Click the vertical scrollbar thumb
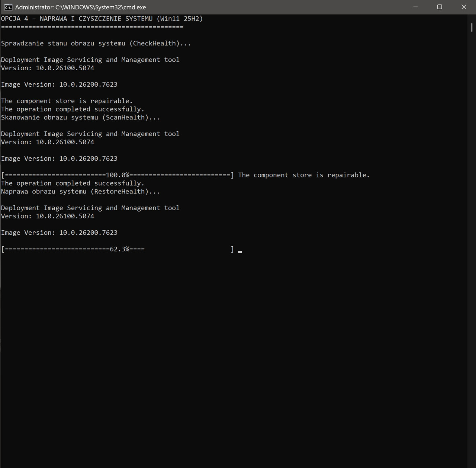Screen dimensions: 476x468 (472, 27)
